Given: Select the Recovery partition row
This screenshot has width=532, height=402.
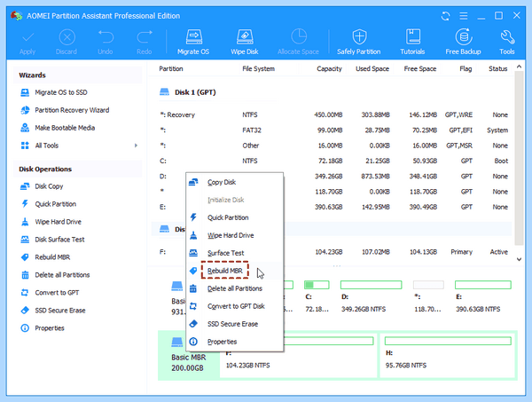Looking at the screenshot, I should [x=333, y=114].
